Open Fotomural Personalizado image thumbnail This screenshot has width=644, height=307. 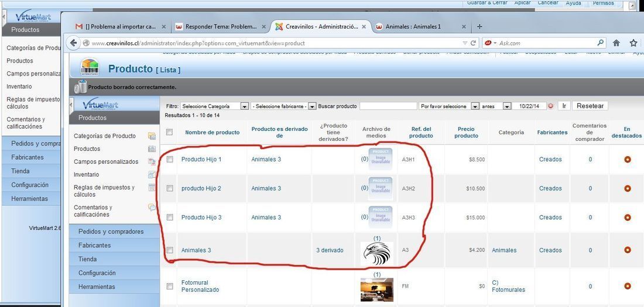pyautogui.click(x=377, y=290)
